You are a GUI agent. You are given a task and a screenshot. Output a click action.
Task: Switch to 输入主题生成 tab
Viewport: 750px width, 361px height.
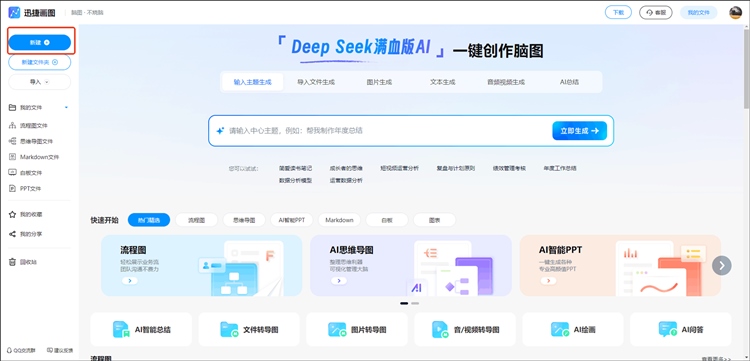pos(253,82)
